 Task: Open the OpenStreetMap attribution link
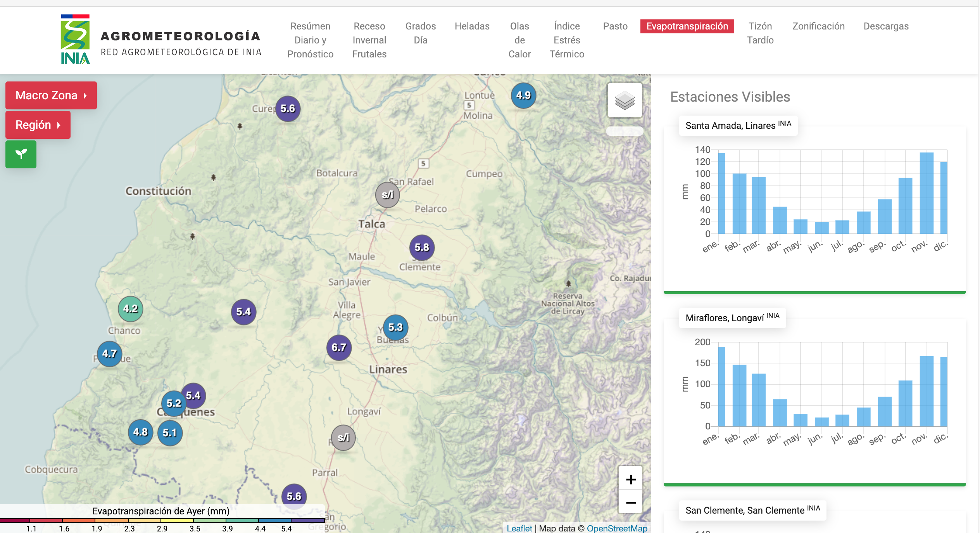[617, 528]
